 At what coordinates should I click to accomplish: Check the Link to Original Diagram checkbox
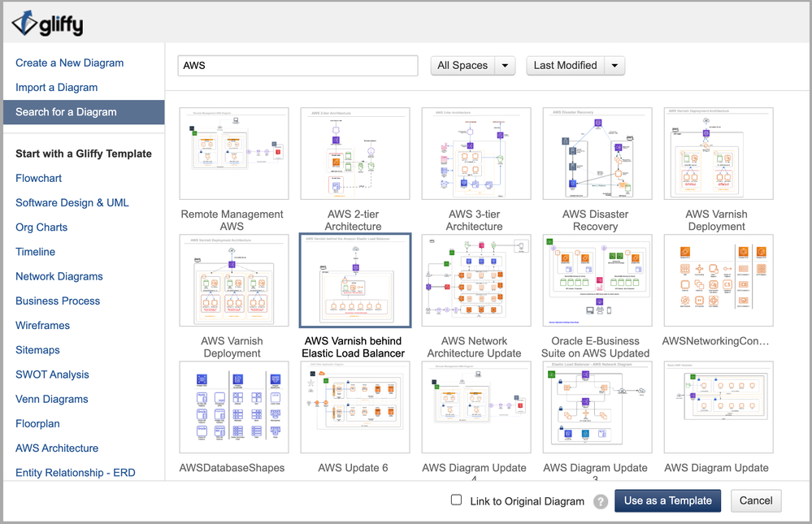pyautogui.click(x=456, y=500)
